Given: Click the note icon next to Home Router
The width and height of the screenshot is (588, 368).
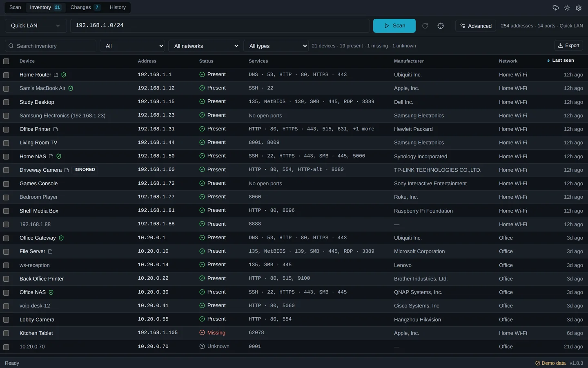Looking at the screenshot, I should tap(56, 75).
